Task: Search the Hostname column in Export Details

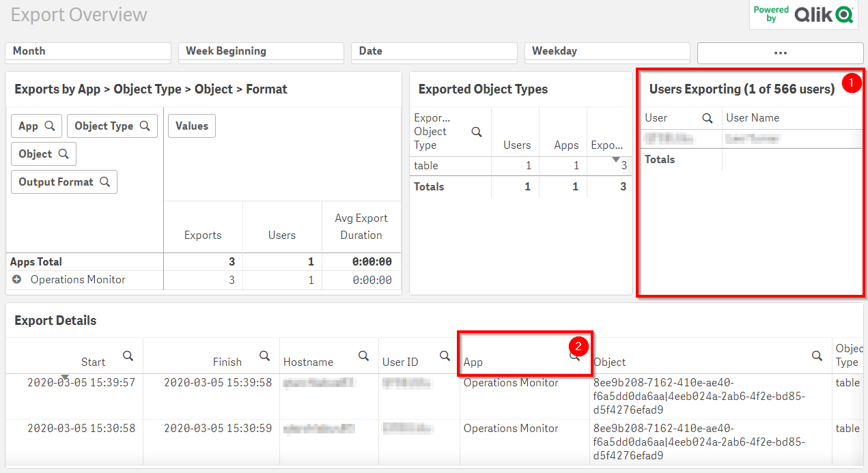Action: click(363, 356)
